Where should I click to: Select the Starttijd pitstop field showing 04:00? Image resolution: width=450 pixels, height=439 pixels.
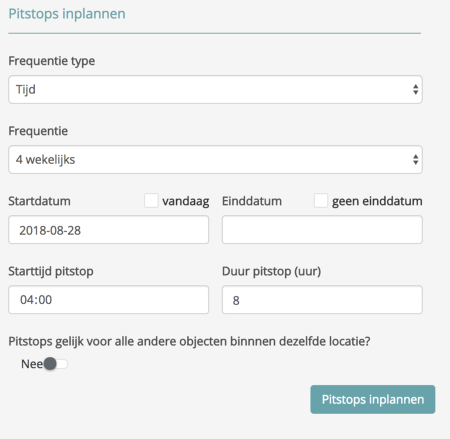tap(109, 300)
